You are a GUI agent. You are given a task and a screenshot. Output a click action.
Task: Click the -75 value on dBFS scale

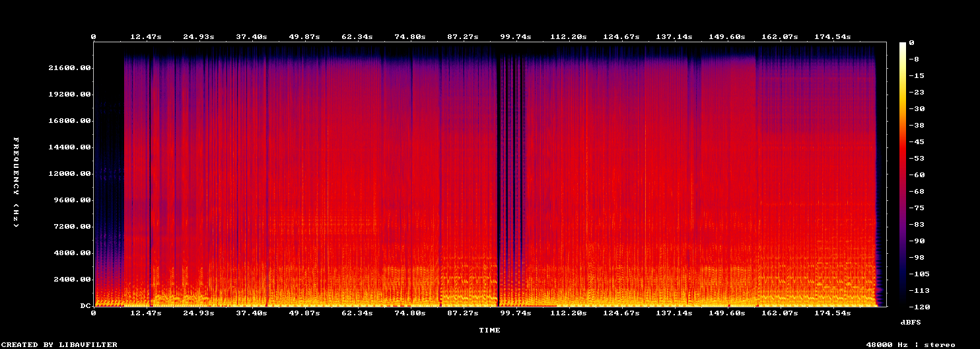click(917, 208)
